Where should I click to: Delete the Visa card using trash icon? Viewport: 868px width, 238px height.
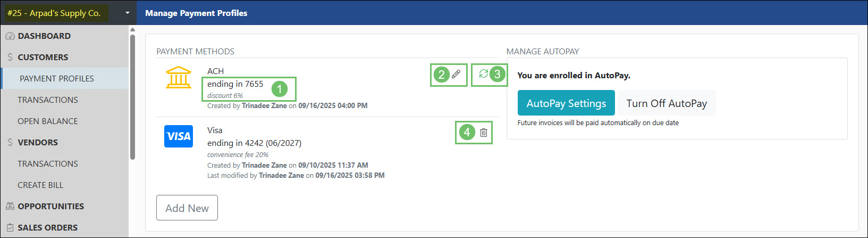pos(484,133)
